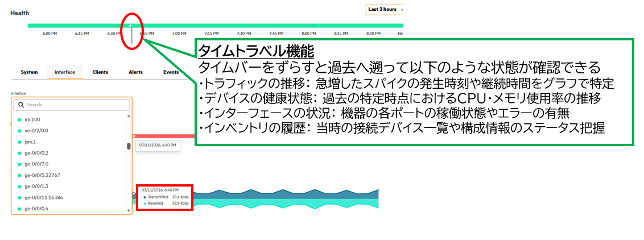Click the green status dot beside xe-0/2/0.0
The image size is (644, 240).
[19, 130]
